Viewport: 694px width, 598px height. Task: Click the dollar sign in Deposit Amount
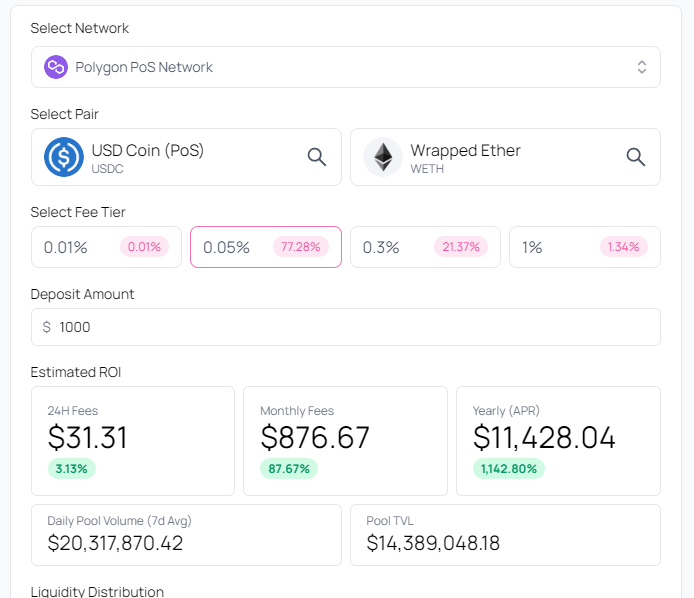coord(47,327)
